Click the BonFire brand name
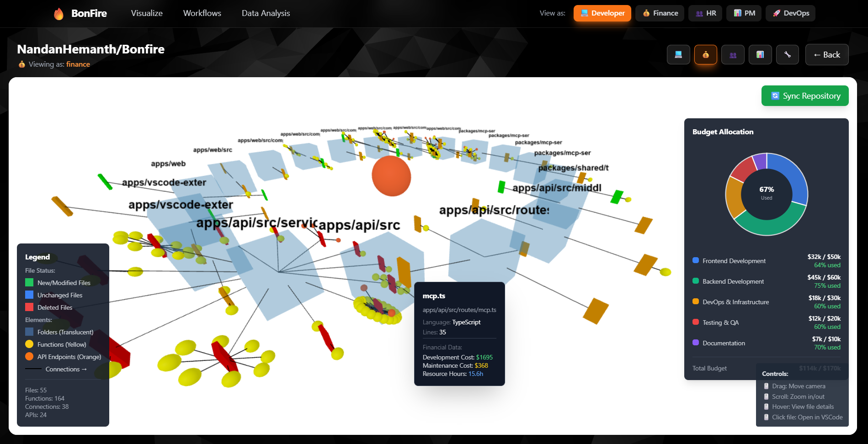The width and height of the screenshot is (868, 444). [89, 14]
